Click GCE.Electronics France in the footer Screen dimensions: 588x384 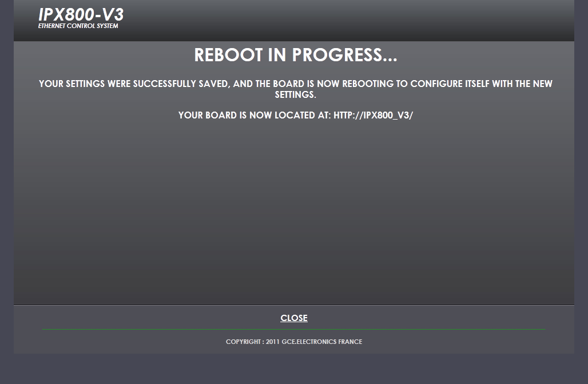click(322, 342)
